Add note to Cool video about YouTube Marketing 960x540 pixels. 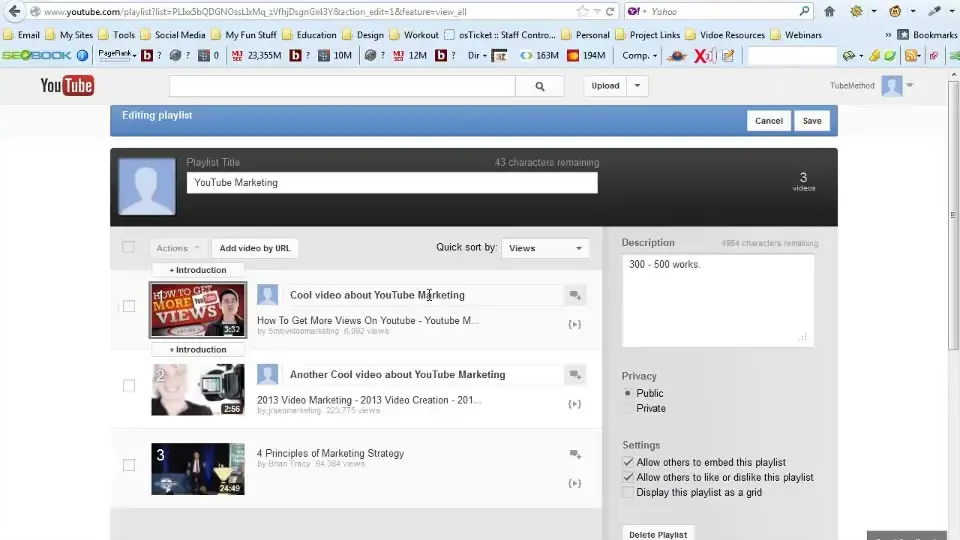575,295
